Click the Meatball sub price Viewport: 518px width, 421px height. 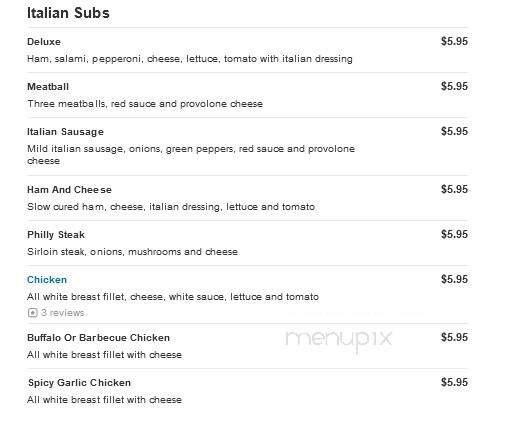coord(454,86)
